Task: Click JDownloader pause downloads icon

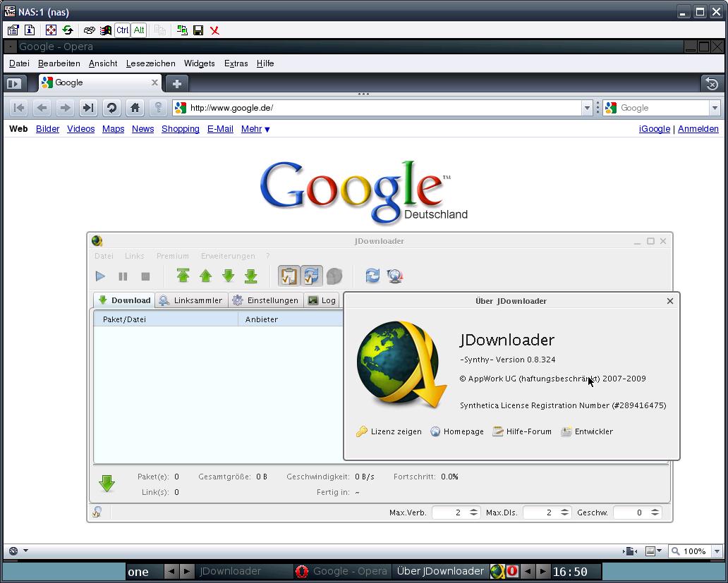Action: tap(123, 276)
